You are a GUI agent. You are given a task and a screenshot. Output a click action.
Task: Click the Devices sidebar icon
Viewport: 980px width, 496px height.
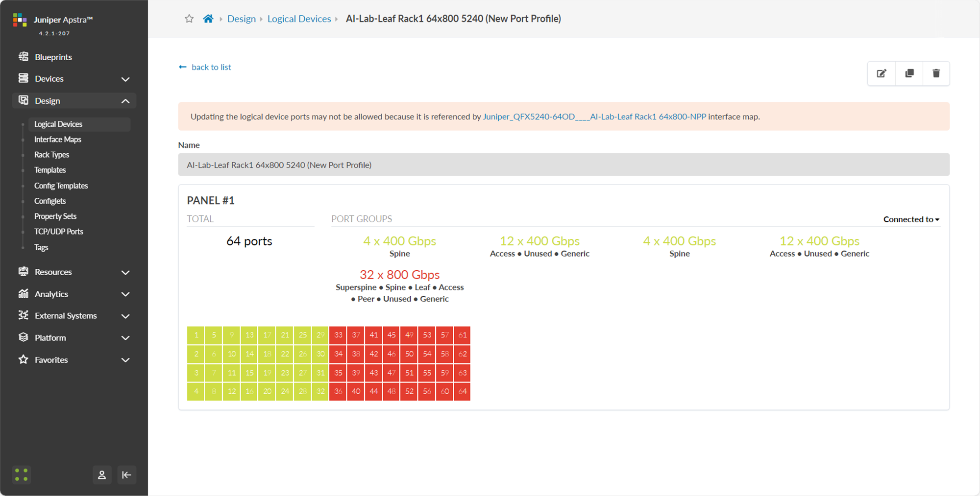23,78
